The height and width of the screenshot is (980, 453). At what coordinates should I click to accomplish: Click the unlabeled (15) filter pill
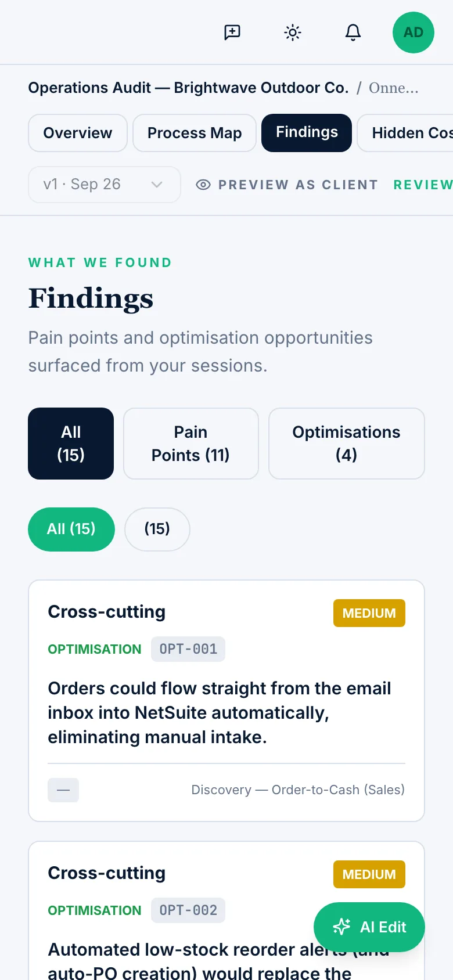pos(157,529)
